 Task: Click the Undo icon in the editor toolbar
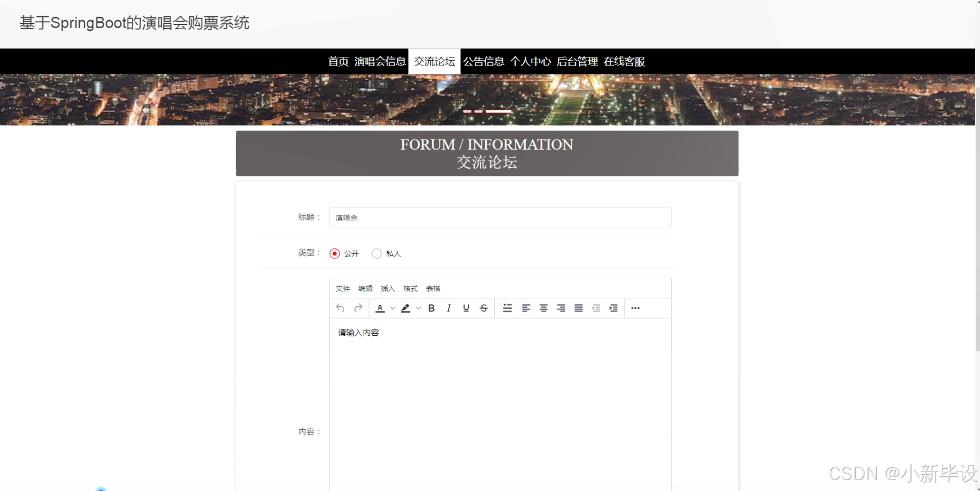coord(341,308)
